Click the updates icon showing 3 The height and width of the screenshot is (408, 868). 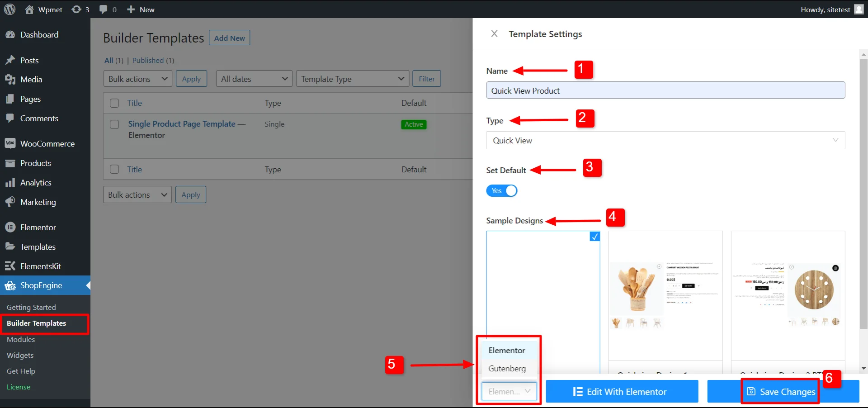(x=80, y=9)
